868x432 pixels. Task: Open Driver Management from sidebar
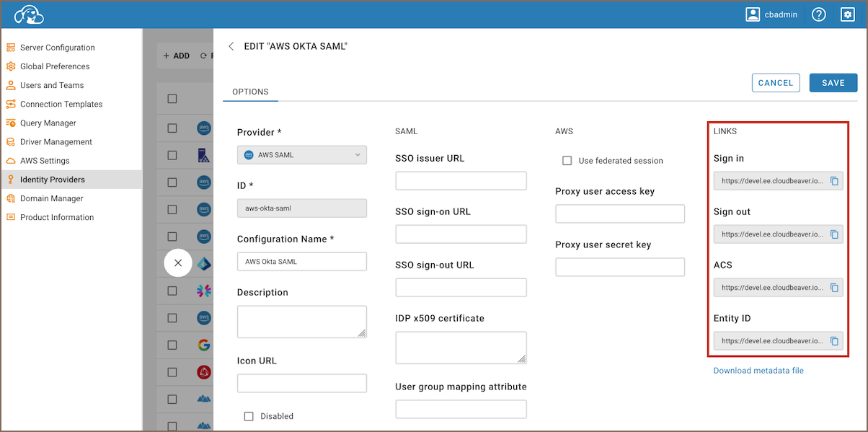[x=56, y=142]
